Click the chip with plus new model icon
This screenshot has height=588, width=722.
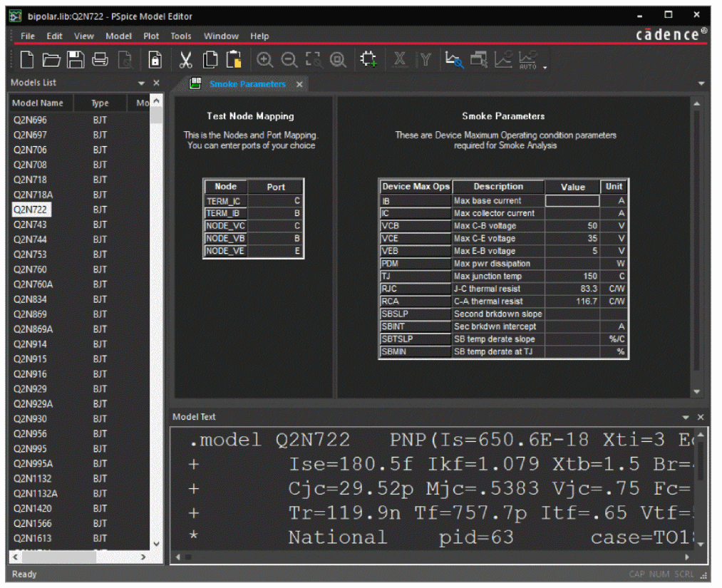[x=368, y=59]
